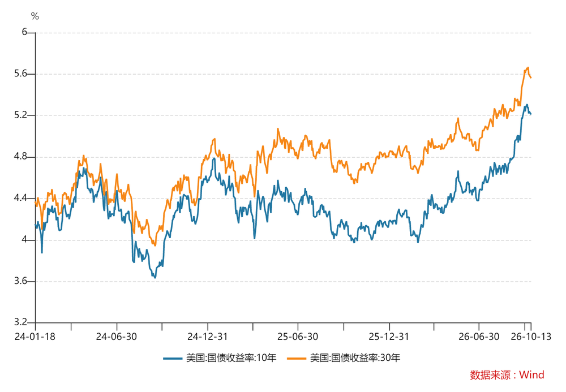566x392 pixels.
Task: Select the 26-06-30 x-axis date label
Action: [x=479, y=337]
